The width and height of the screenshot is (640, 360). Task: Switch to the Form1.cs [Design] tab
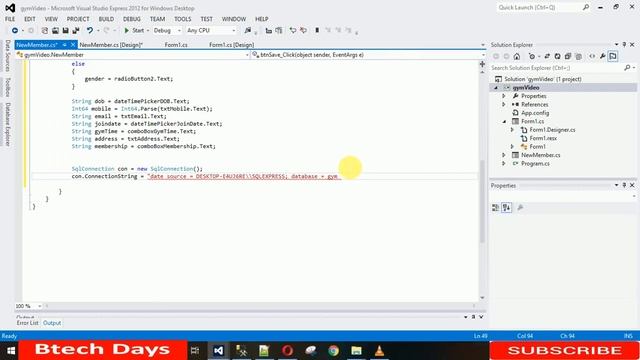click(231, 45)
